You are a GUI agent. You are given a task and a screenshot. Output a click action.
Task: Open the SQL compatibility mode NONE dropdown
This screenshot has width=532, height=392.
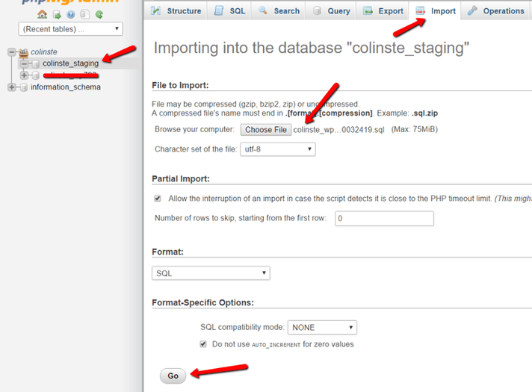(322, 327)
